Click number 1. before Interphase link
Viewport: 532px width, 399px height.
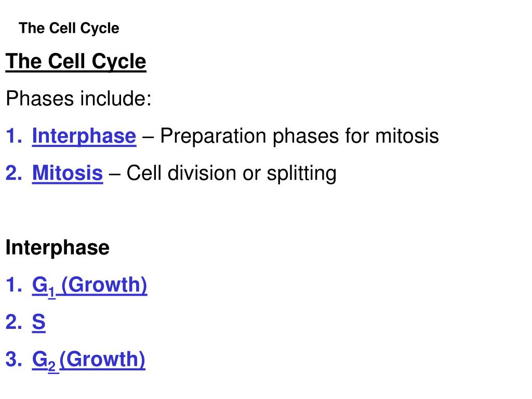pos(14,136)
